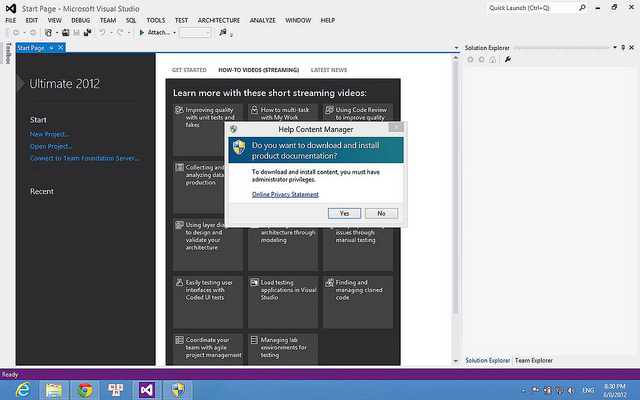Click the Redo toolbar icon
This screenshot has width=640, height=400.
click(x=120, y=32)
